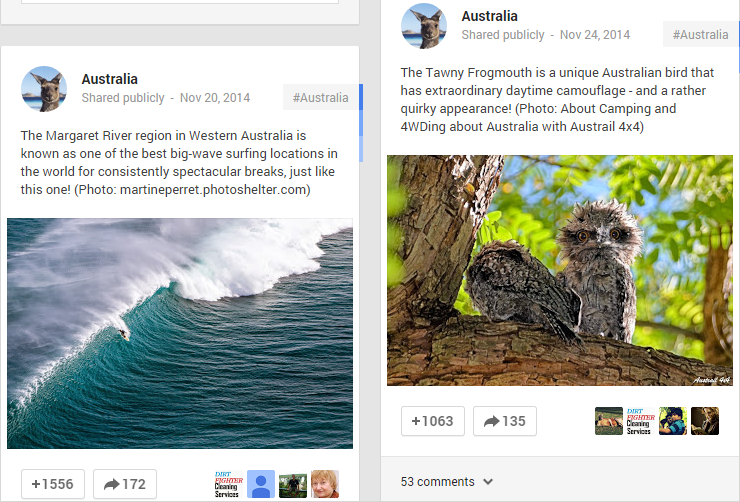Click the #Australia hashtag on the surfing post
Viewport: 740px width, 502px height.
point(320,97)
